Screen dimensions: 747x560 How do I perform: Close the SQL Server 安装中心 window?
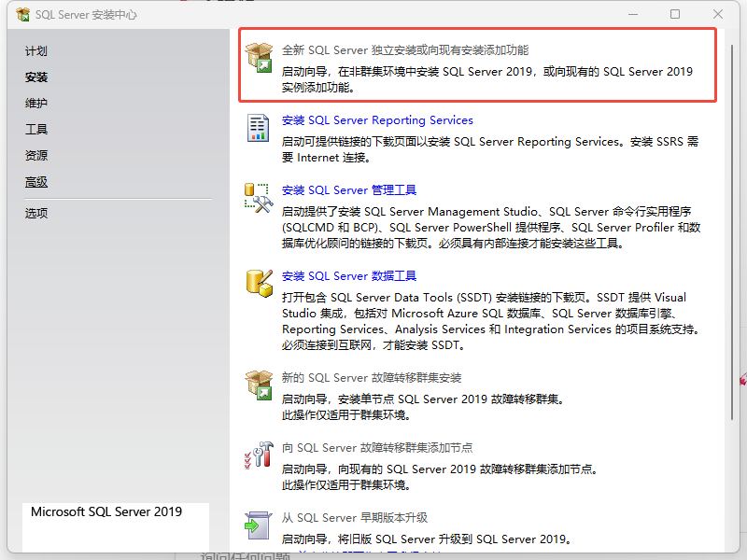pyautogui.click(x=718, y=14)
